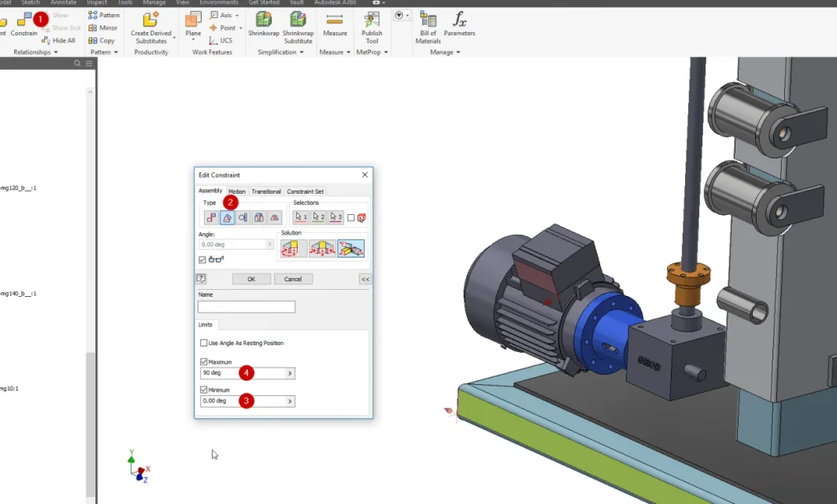Expand the MatProp panel dropdown
The height and width of the screenshot is (504, 837).
tap(386, 52)
